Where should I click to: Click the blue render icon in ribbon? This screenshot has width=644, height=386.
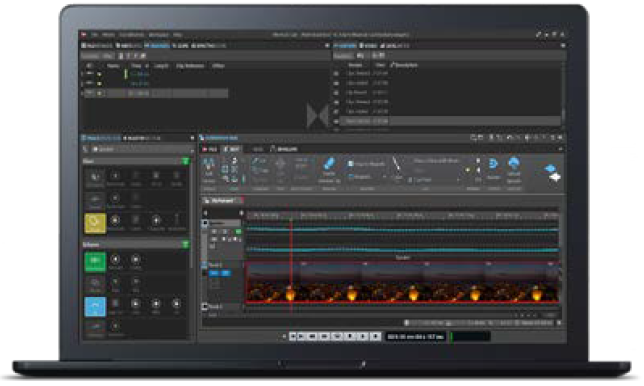pos(493,165)
